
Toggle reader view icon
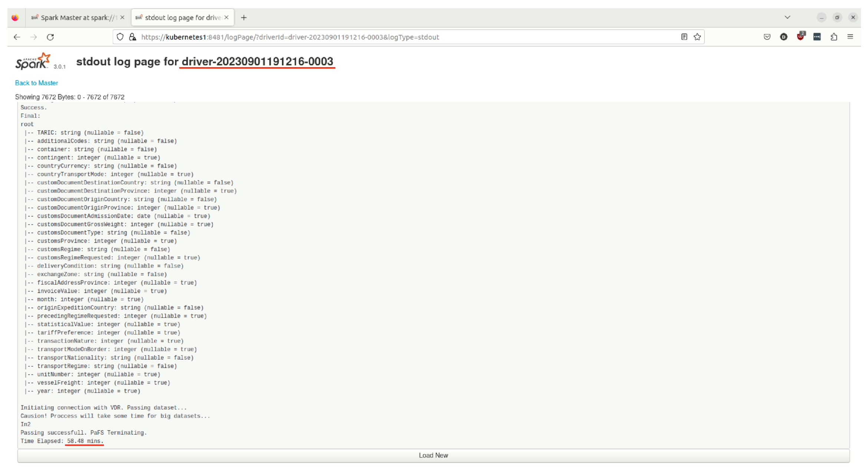click(684, 37)
